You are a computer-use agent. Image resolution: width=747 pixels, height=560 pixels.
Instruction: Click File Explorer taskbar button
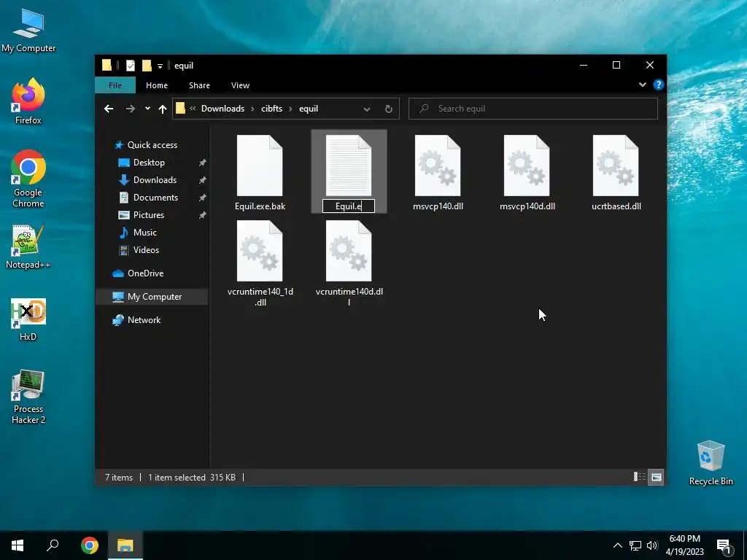coord(125,545)
